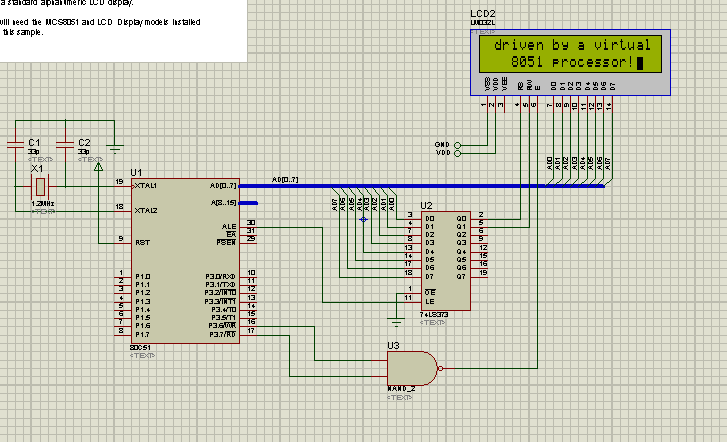
Task: Click the D7 pin label on U2
Action: [x=430, y=276]
